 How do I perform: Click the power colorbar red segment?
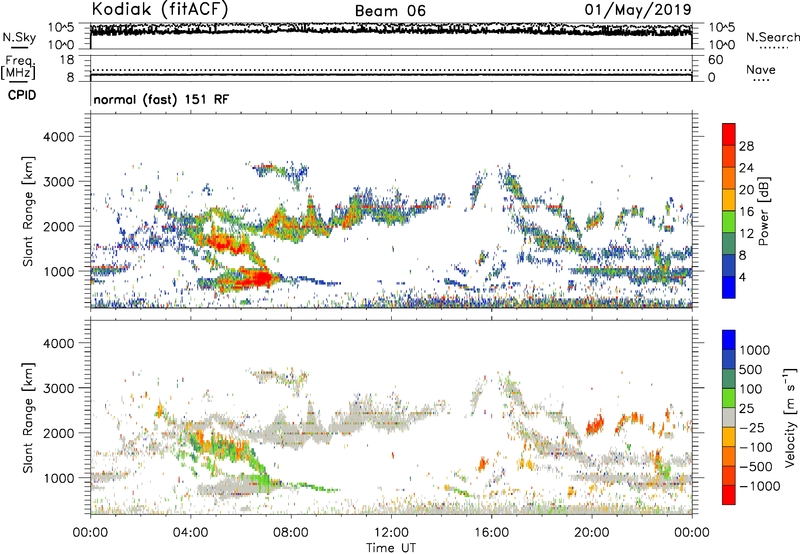[729, 135]
